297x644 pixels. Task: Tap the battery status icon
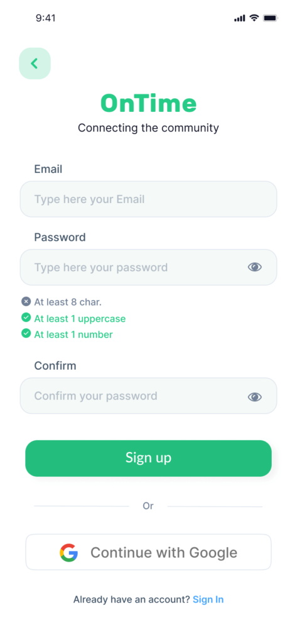click(271, 18)
